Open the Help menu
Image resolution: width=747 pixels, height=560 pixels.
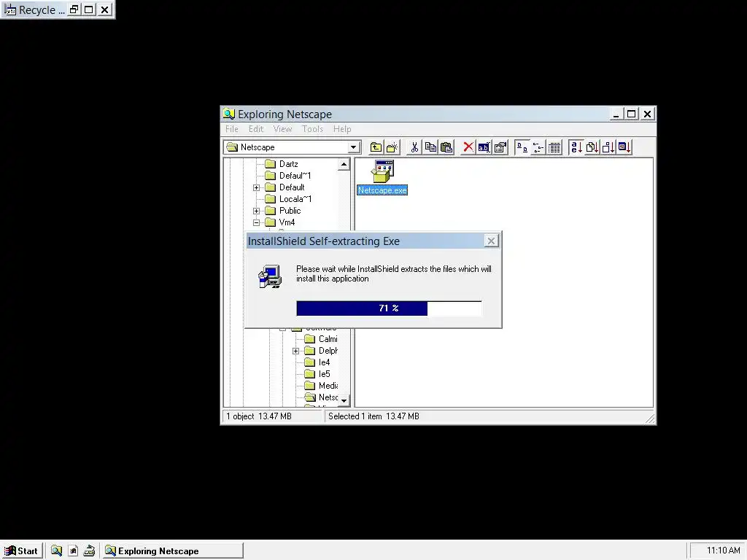click(342, 129)
